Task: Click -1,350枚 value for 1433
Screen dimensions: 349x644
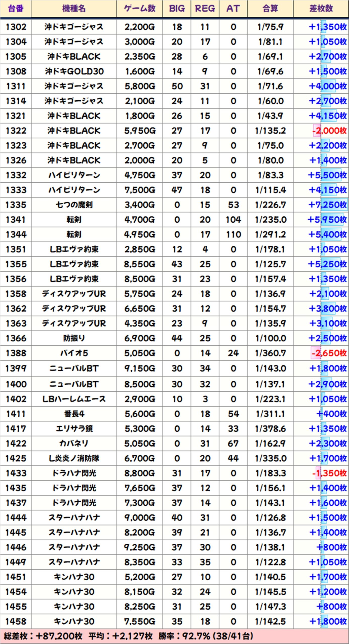Action: [x=330, y=473]
